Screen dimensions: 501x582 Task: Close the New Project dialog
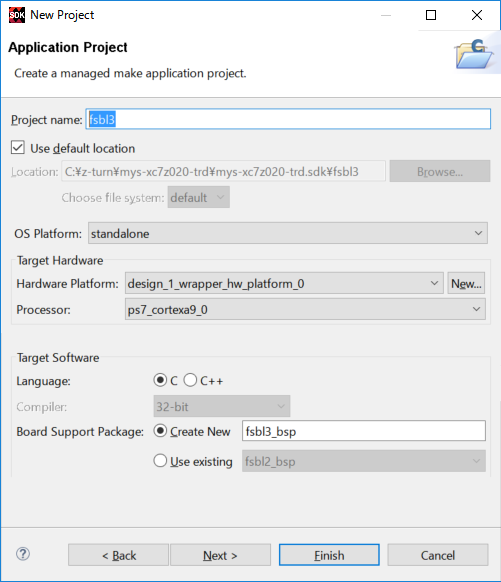pos(477,15)
